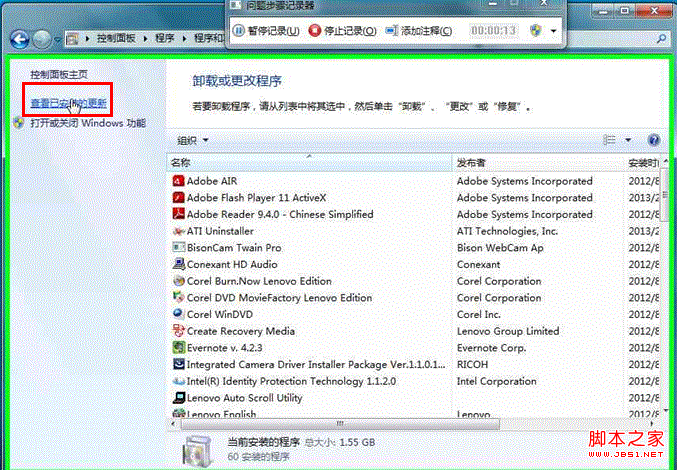Click the blue help question mark icon
This screenshot has width=677, height=470.
click(x=654, y=140)
